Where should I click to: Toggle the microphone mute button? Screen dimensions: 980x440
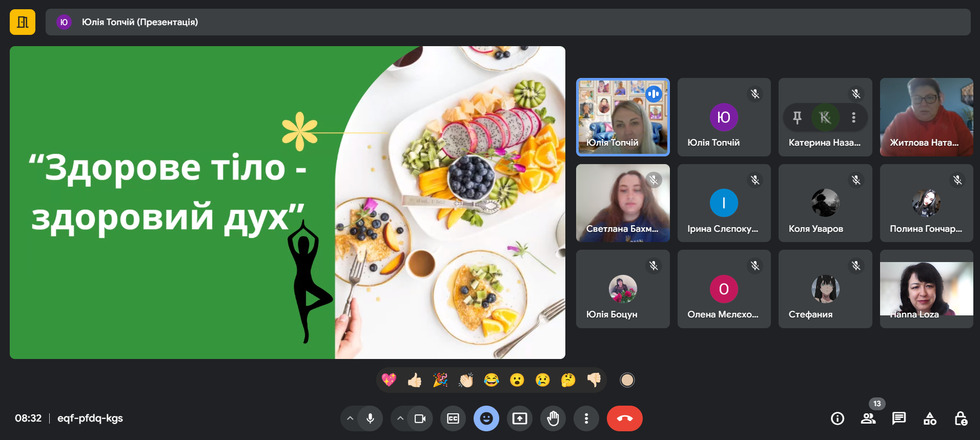(370, 418)
